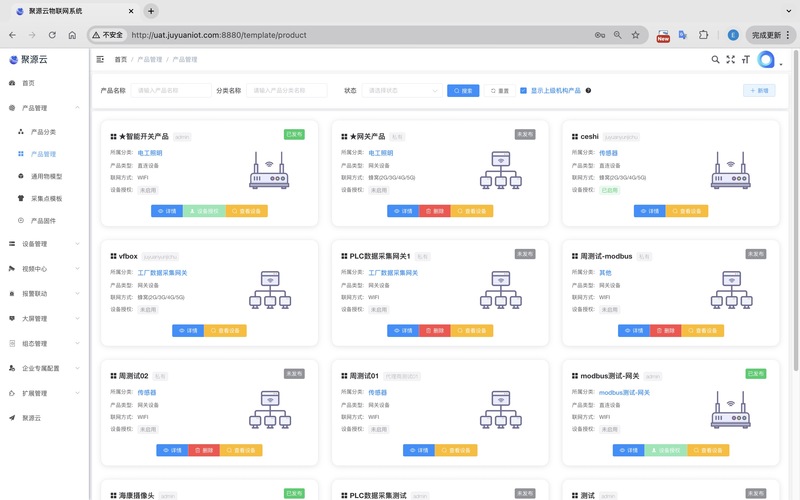Open the header search magnifier icon
The height and width of the screenshot is (500, 800).
coord(715,60)
